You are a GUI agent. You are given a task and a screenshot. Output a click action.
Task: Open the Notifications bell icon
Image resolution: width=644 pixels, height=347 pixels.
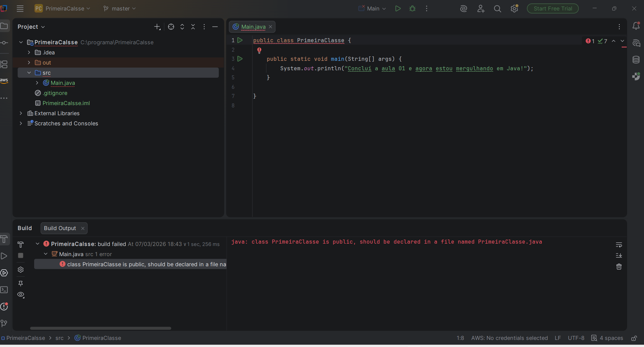coord(636,26)
